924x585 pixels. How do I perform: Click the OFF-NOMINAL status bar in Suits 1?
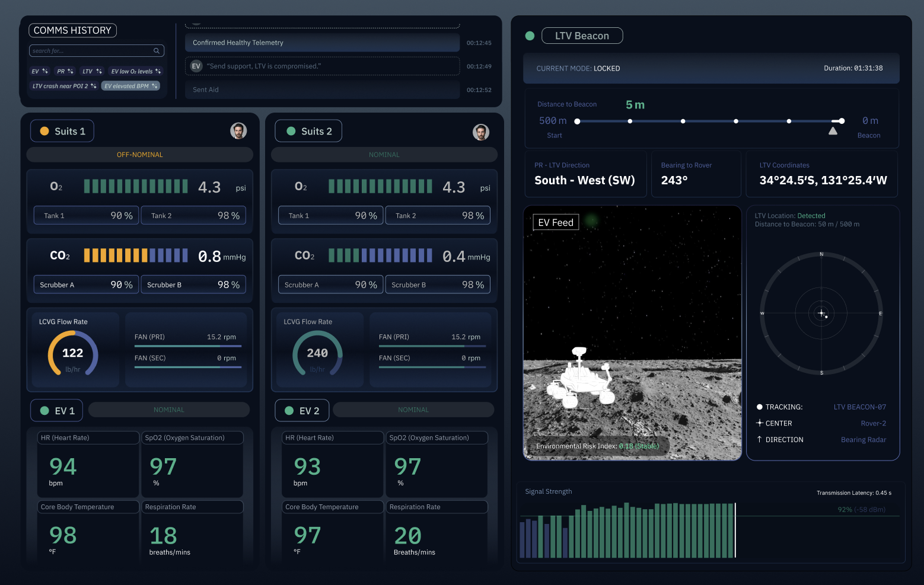pos(139,155)
